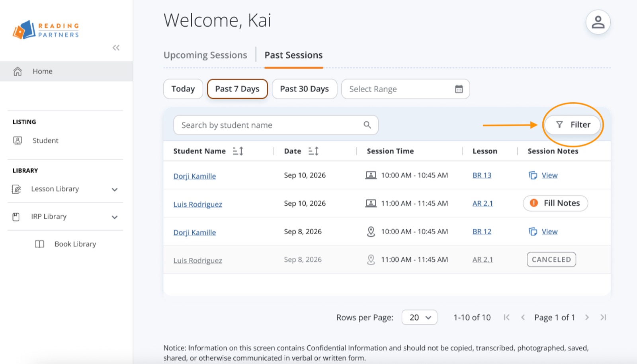The width and height of the screenshot is (637, 364).
Task: Click the IRP Library icon
Action: (x=16, y=217)
